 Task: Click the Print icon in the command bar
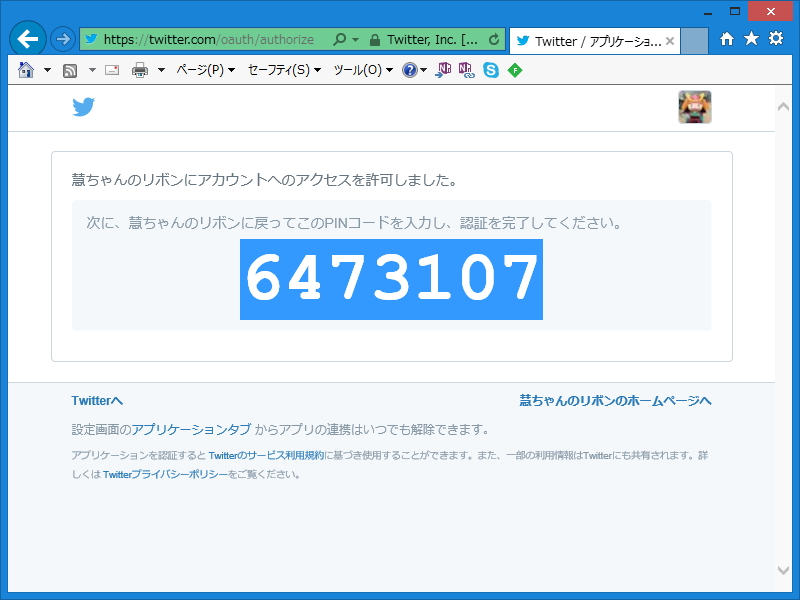coord(138,70)
